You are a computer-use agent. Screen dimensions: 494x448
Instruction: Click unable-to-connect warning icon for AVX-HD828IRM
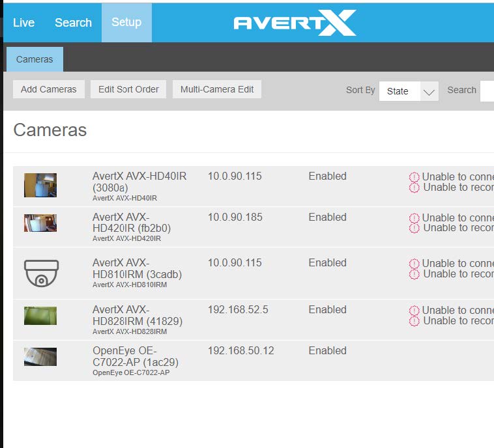coord(414,311)
